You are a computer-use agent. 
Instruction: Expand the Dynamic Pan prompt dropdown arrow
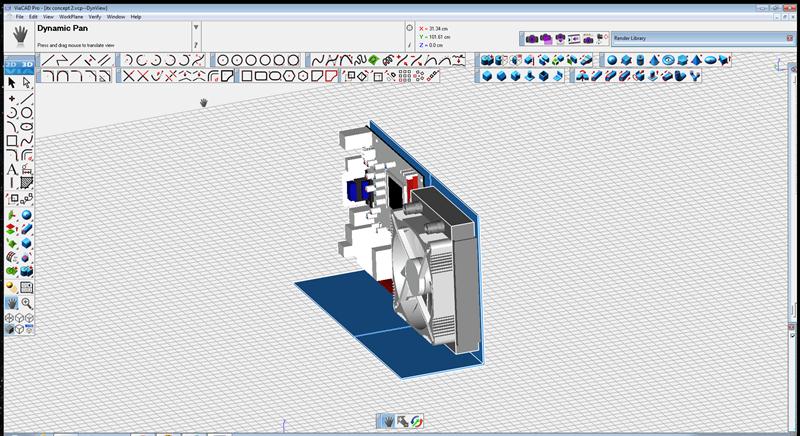pos(196,28)
